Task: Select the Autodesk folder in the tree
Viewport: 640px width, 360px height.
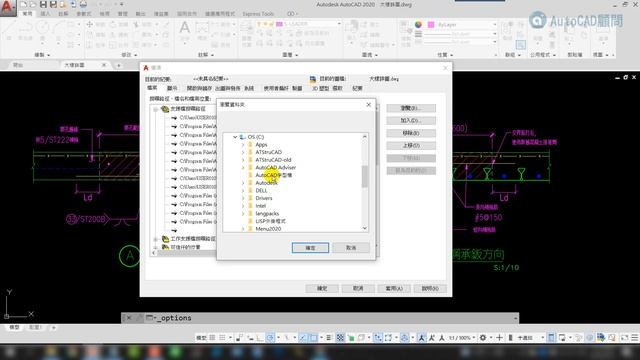Action: (266, 183)
